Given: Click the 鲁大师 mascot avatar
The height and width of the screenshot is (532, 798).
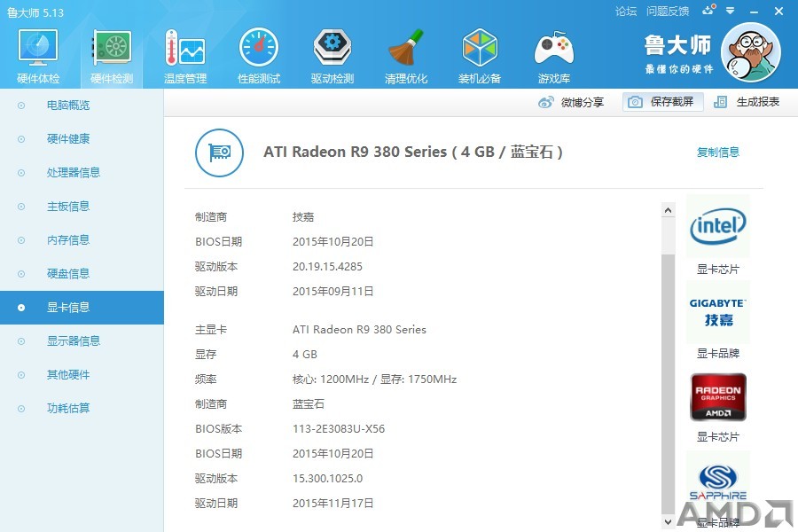Looking at the screenshot, I should (x=751, y=52).
